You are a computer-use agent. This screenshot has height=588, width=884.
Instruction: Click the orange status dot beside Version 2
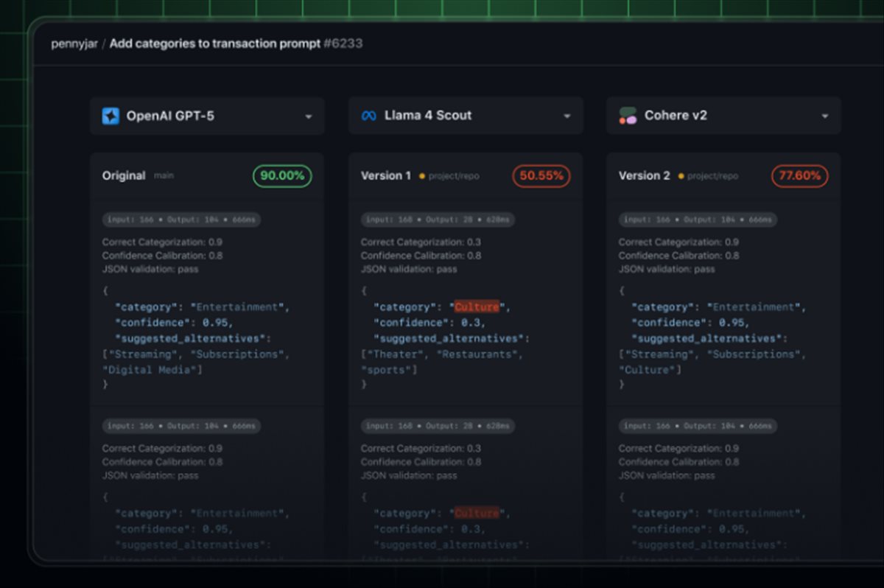681,176
